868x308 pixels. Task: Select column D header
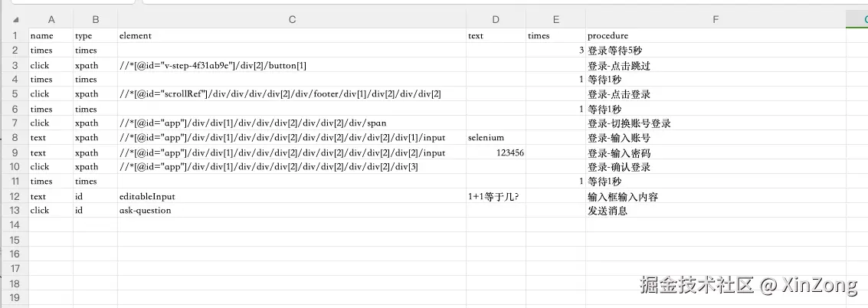coord(496,19)
